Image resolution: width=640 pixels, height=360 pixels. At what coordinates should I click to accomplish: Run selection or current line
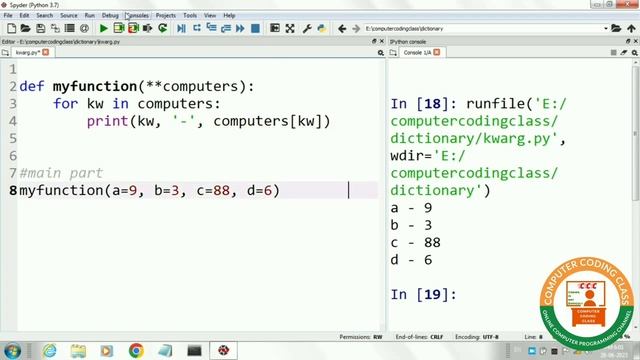148,29
